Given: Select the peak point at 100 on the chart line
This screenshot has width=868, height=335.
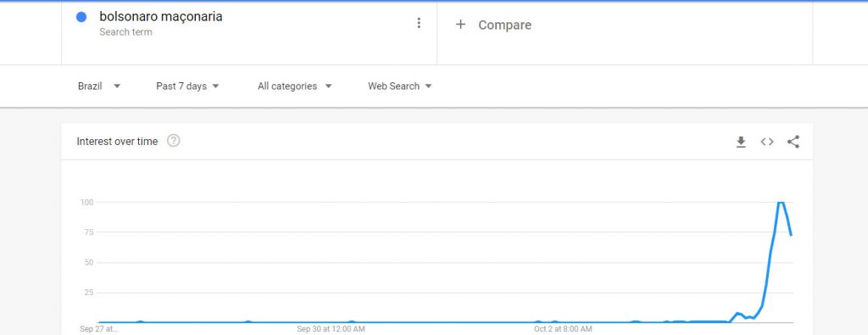Looking at the screenshot, I should (x=781, y=202).
